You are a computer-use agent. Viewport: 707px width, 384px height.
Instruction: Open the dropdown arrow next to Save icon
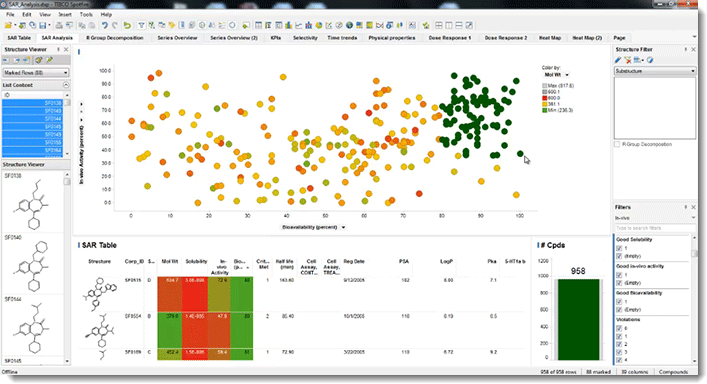(x=49, y=25)
